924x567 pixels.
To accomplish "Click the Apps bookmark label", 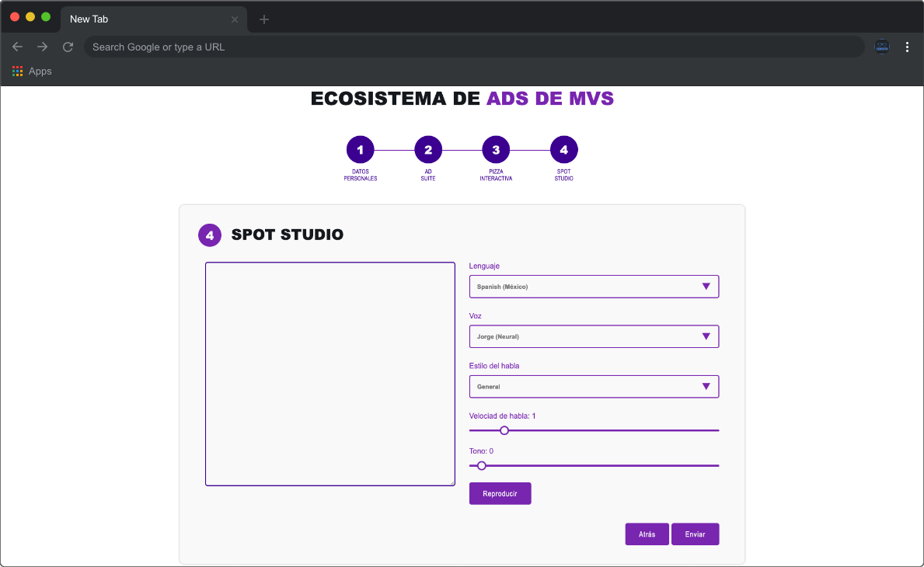I will click(40, 71).
